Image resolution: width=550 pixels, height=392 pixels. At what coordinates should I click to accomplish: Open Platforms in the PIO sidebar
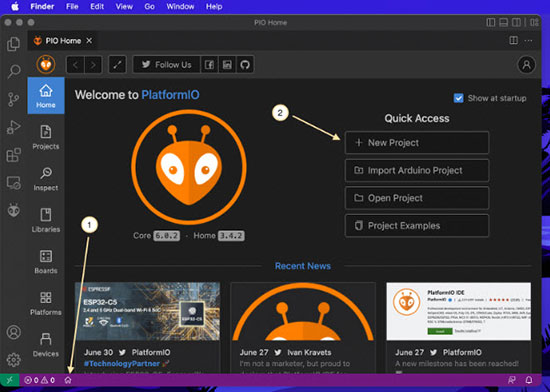tap(46, 303)
